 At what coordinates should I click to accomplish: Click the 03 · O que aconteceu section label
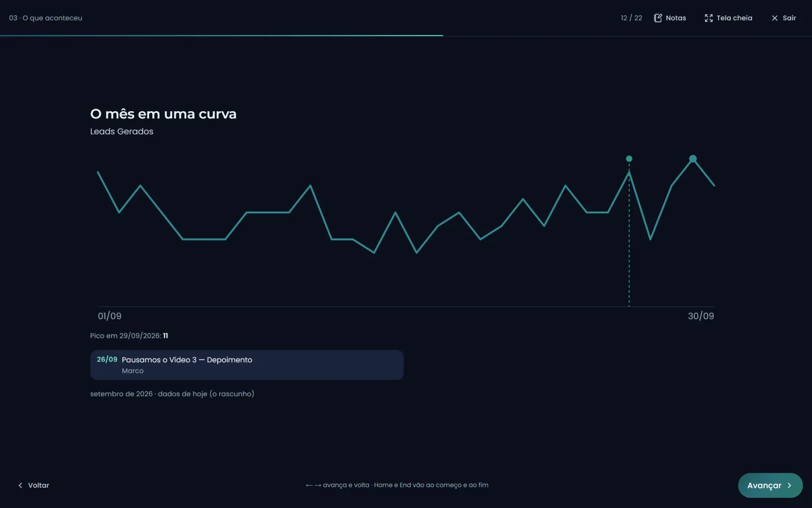click(x=46, y=18)
